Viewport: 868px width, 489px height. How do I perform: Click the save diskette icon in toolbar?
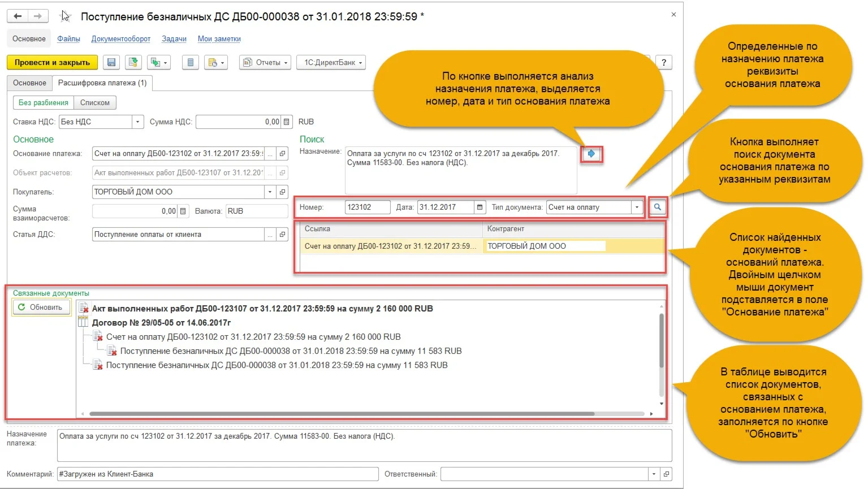point(111,62)
